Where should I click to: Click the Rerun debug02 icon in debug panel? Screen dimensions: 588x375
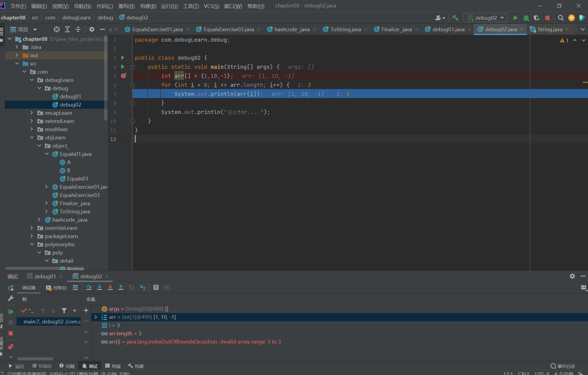click(11, 288)
